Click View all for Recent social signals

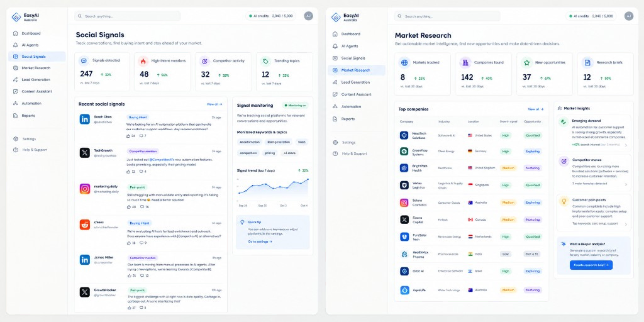(x=214, y=104)
